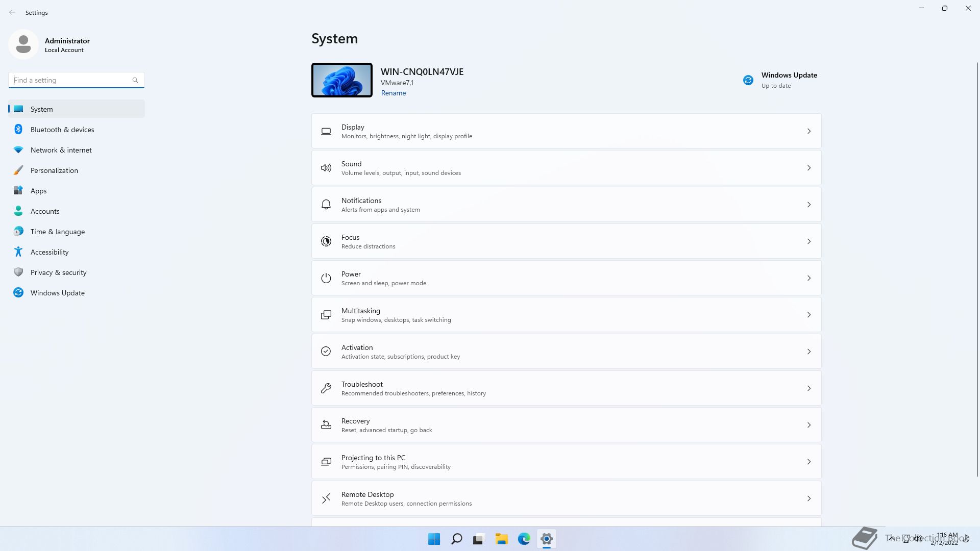Click the Remote Desktop icon

click(326, 498)
